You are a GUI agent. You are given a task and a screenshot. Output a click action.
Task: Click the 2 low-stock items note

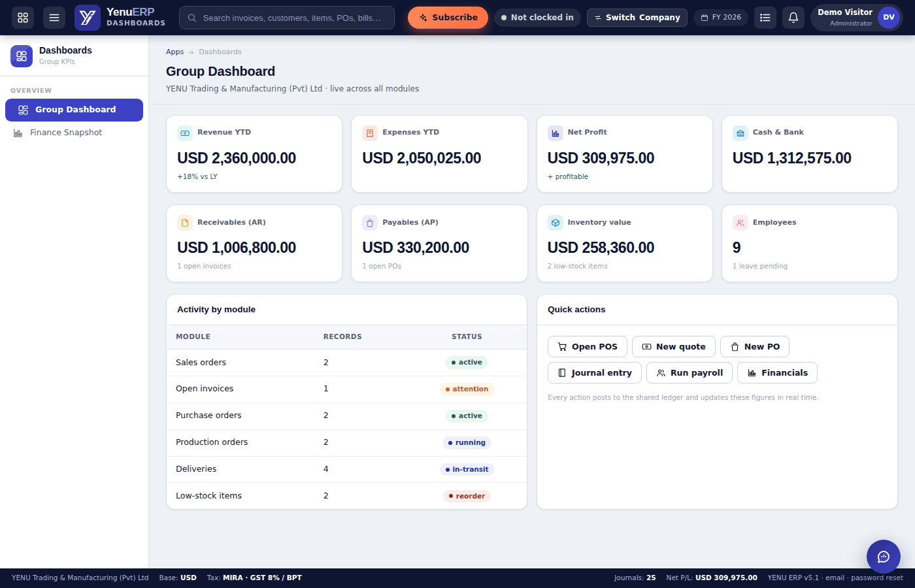578,267
